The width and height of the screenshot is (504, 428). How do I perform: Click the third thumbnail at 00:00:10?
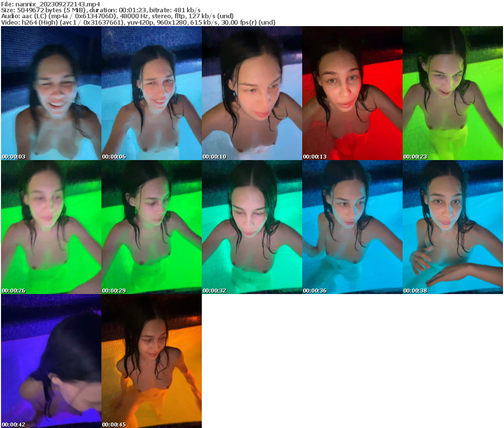[252, 94]
